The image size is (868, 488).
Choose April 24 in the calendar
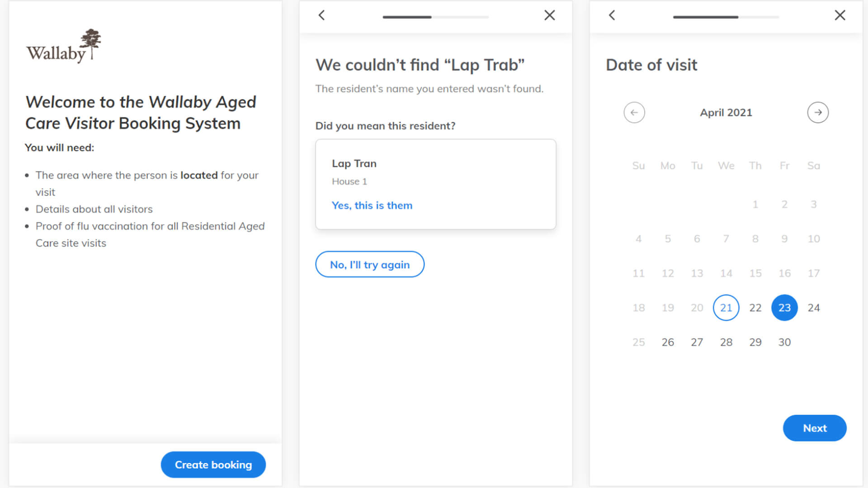coord(813,308)
